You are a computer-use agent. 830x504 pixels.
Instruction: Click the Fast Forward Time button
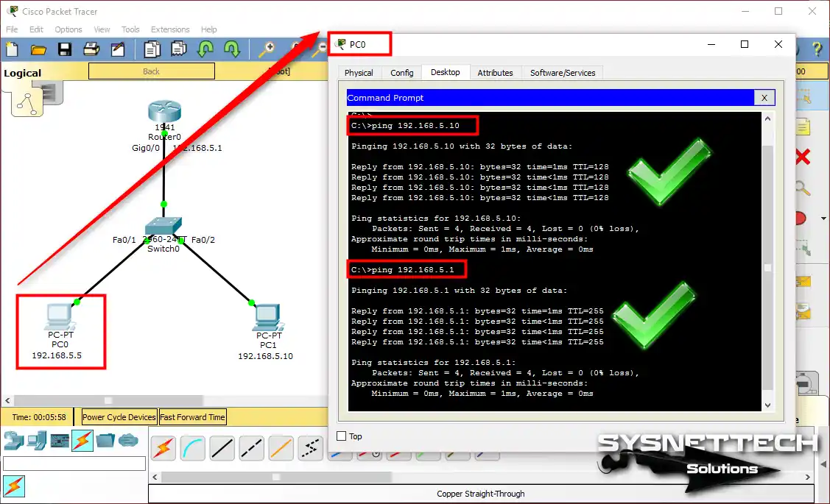(192, 417)
